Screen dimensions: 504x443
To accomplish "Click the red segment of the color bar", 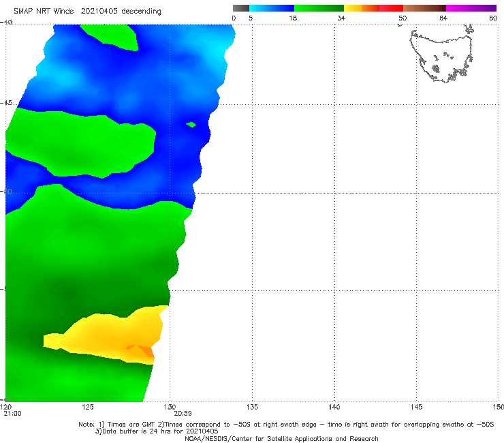I will (391, 8).
